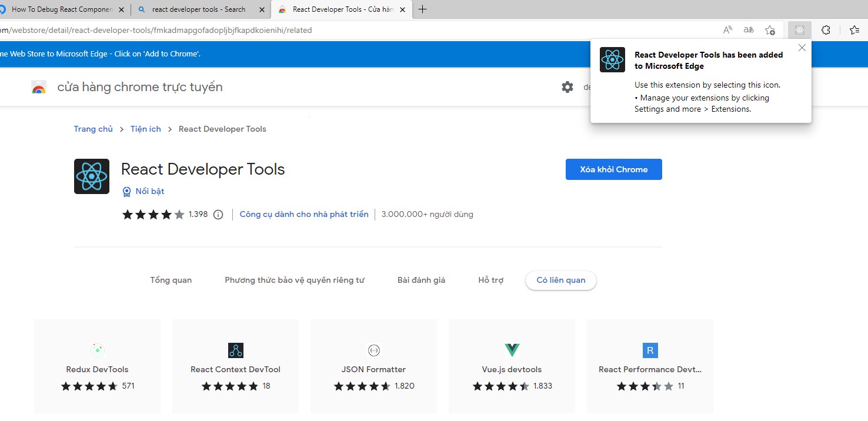Click the Redux DevTools 571 rating stars
This screenshot has width=868, height=421.
pos(89,386)
